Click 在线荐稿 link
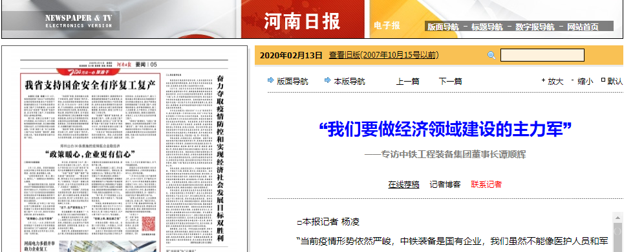Screen dimensions: 644x252 (x=403, y=185)
